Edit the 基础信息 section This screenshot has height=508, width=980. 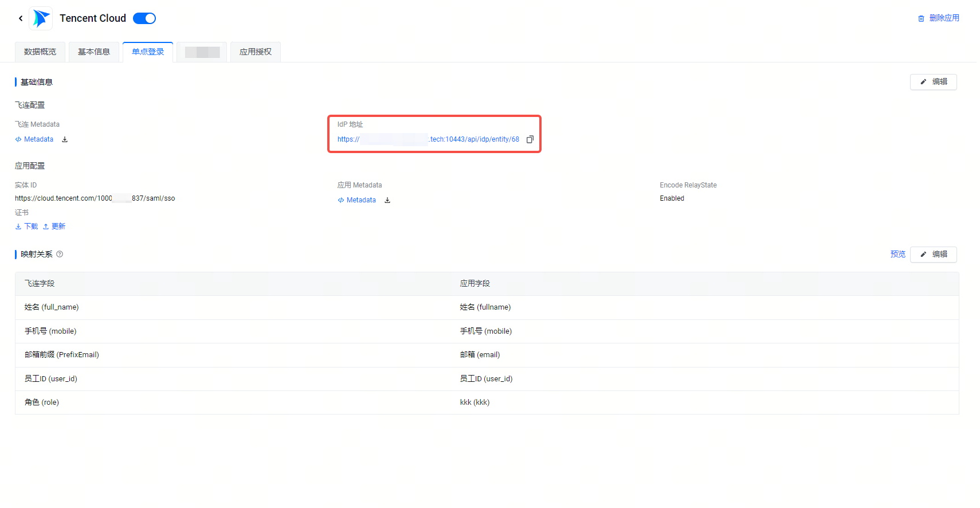[x=934, y=82]
